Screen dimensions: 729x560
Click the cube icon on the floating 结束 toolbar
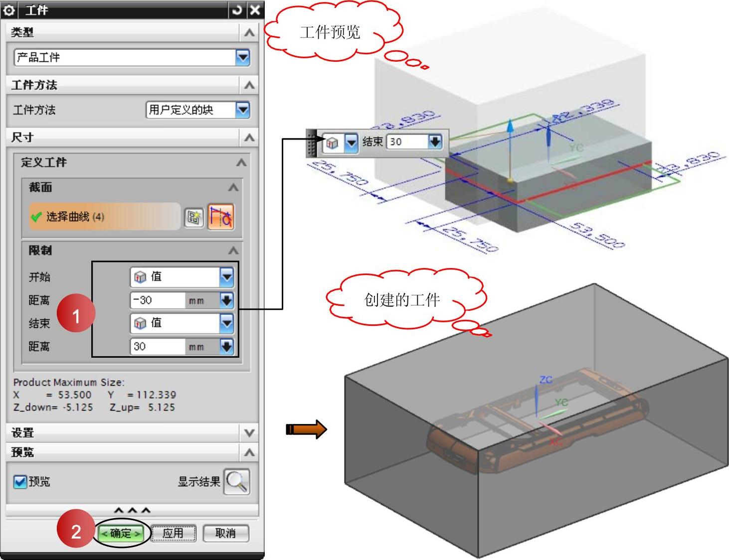[332, 142]
